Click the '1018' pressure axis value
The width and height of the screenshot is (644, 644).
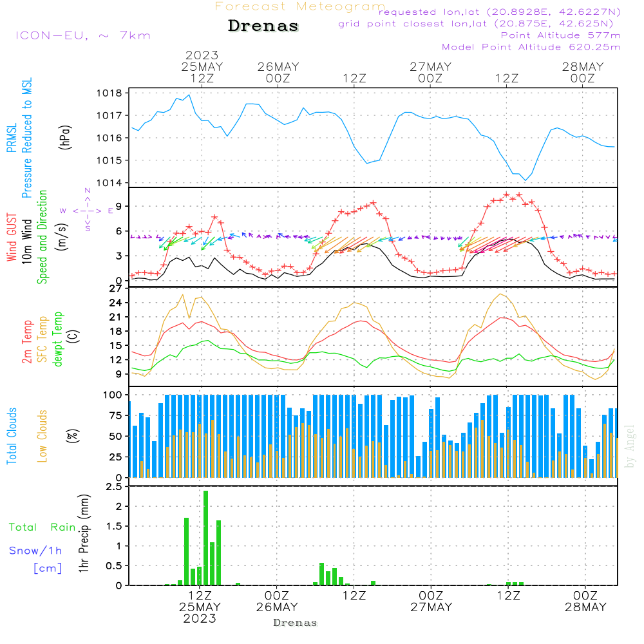point(109,93)
